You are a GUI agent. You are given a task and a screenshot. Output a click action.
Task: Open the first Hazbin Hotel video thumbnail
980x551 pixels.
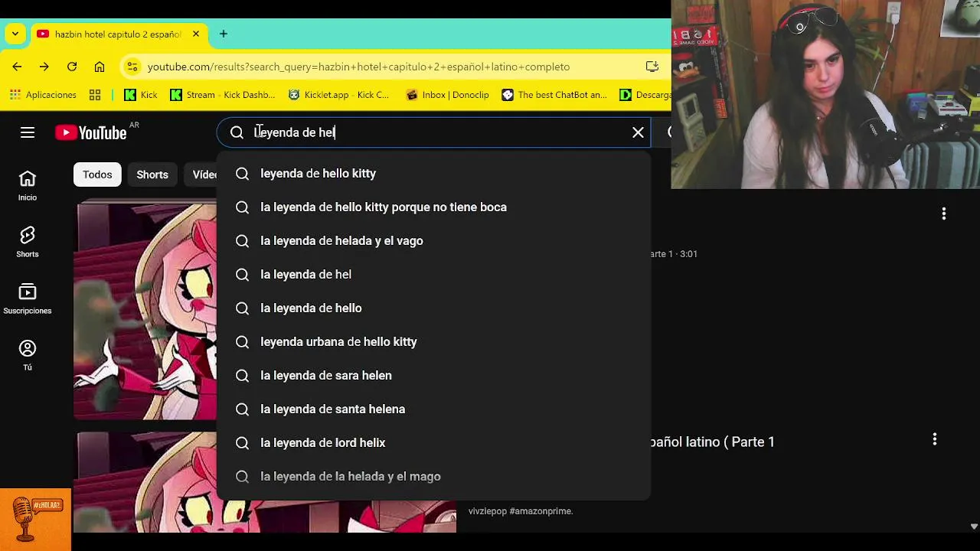point(145,311)
